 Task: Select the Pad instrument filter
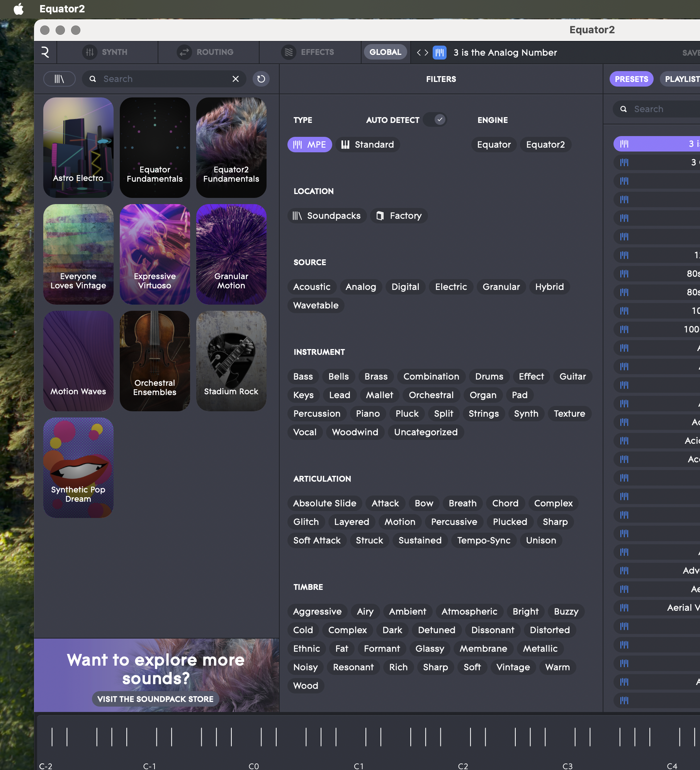click(520, 395)
